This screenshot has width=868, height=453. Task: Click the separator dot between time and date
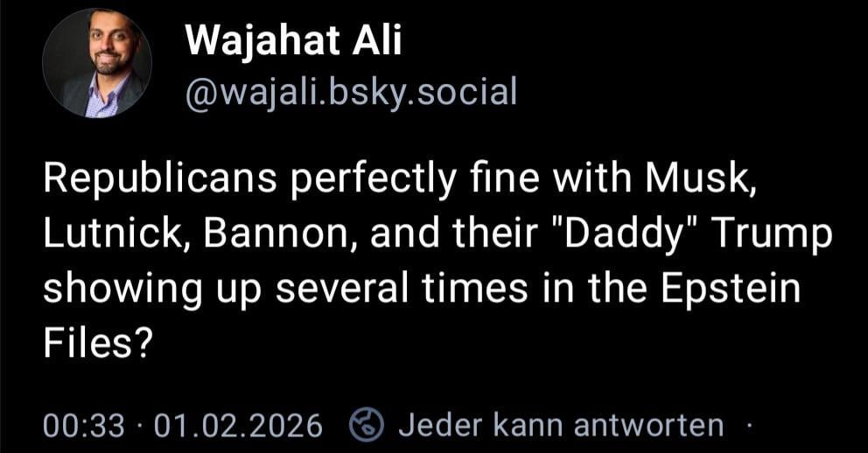(x=139, y=426)
